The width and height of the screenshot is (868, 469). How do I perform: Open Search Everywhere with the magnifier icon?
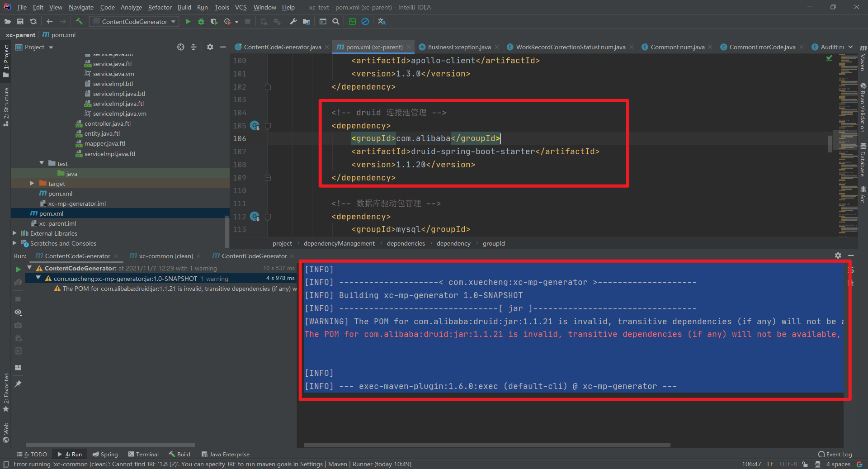(336, 21)
